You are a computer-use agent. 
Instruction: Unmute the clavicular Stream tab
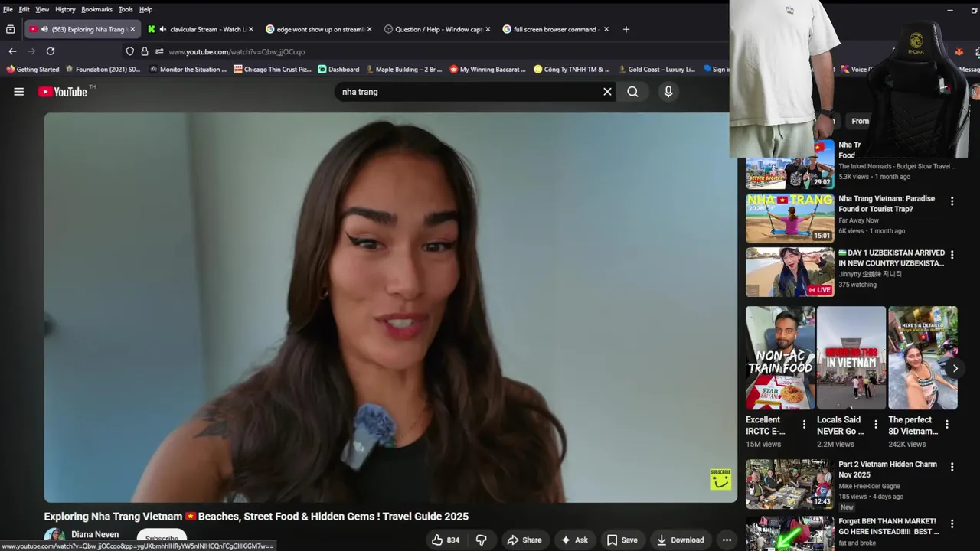click(163, 29)
